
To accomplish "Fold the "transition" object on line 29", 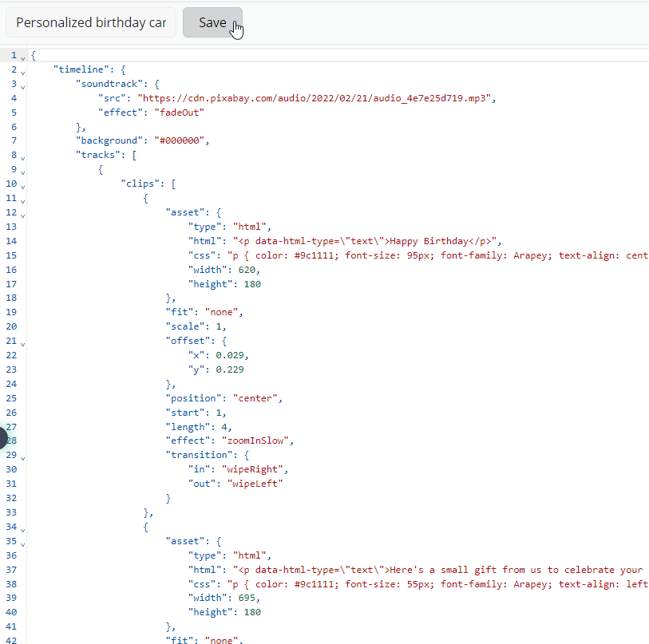I will click(23, 458).
